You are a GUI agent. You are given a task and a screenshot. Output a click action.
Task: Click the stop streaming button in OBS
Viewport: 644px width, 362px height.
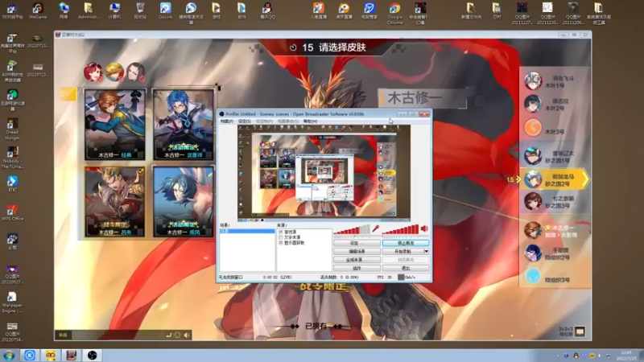[x=406, y=243]
